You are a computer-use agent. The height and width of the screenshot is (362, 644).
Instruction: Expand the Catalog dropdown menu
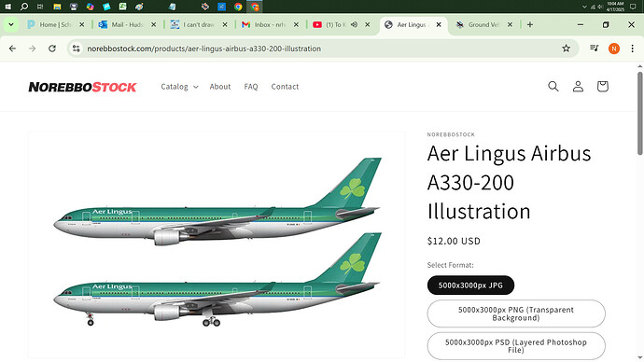[x=179, y=87]
